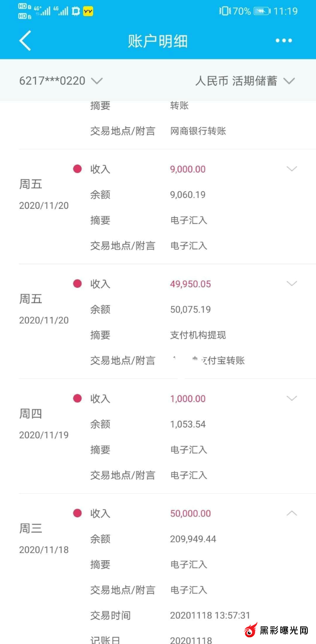Tap the red dot beside 50,000.00 income
The height and width of the screenshot is (644, 316).
(x=77, y=513)
